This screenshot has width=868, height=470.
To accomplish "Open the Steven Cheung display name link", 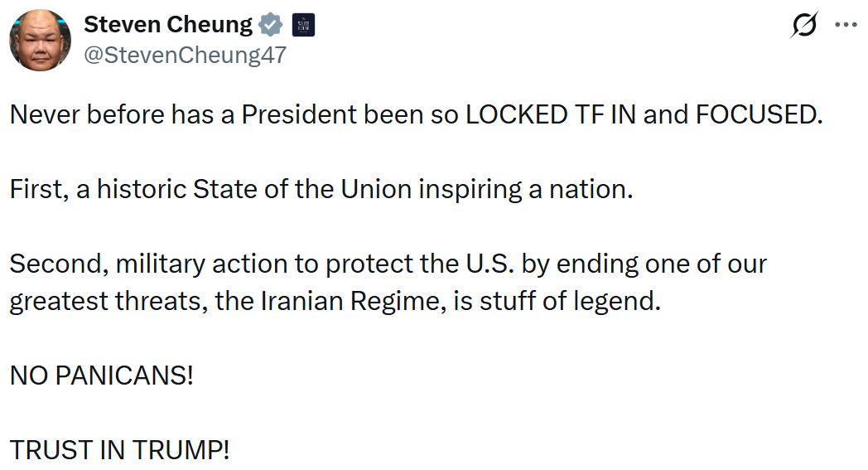I will [x=168, y=24].
